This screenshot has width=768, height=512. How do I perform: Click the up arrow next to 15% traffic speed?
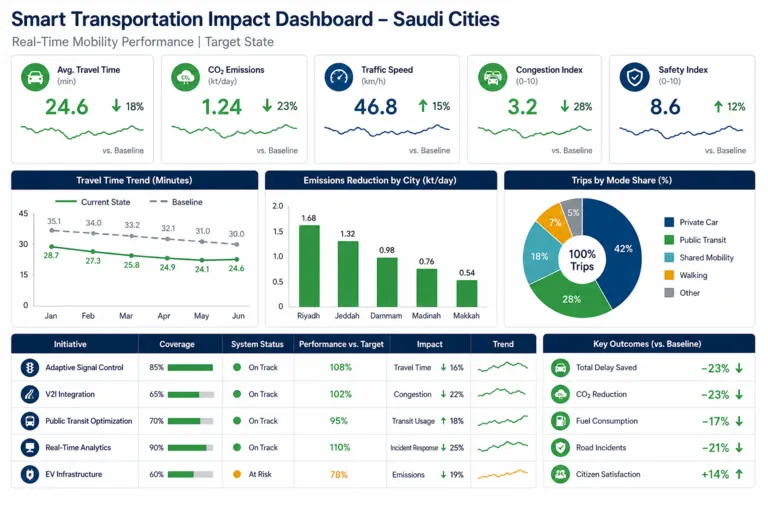click(423, 105)
